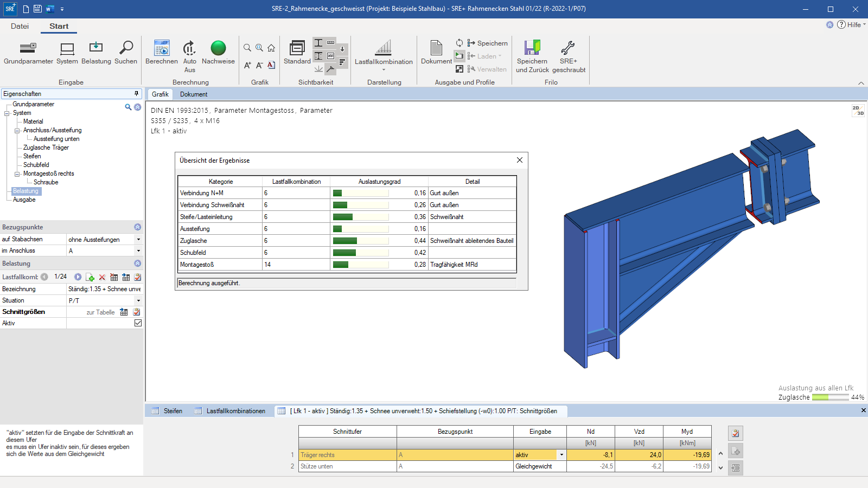868x488 pixels.
Task: Toggle the 'abl' text label visibility
Action: coord(330,56)
